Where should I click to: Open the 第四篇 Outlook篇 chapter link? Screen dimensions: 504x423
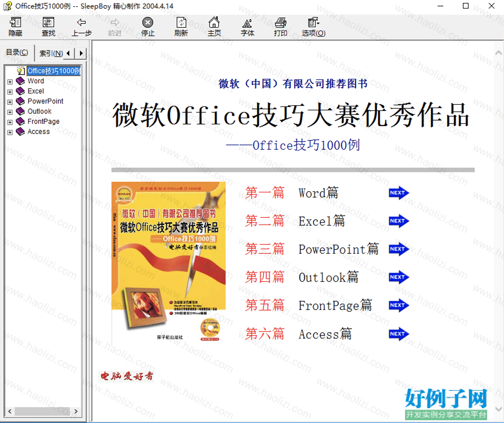pos(302,277)
